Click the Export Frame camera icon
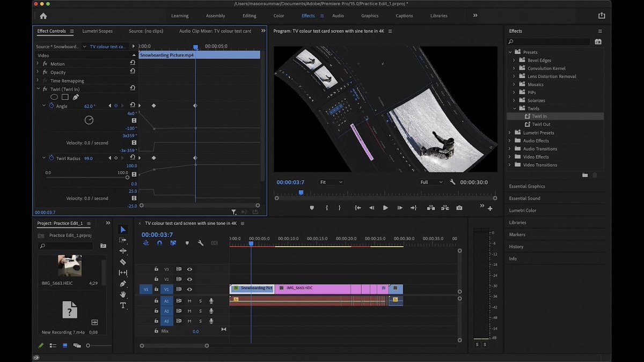Screen dimensions: 644x362 pos(459,208)
